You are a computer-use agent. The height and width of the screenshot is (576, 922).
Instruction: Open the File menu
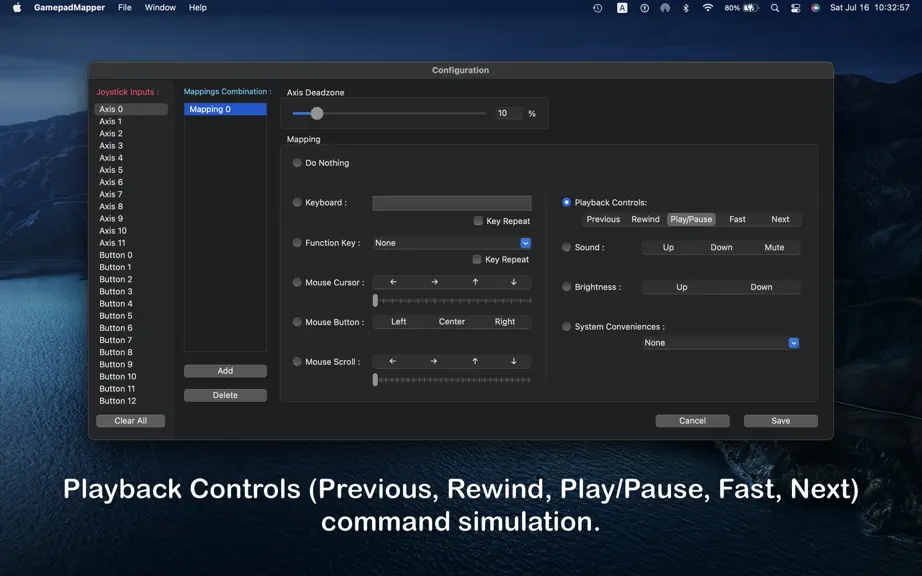[125, 8]
